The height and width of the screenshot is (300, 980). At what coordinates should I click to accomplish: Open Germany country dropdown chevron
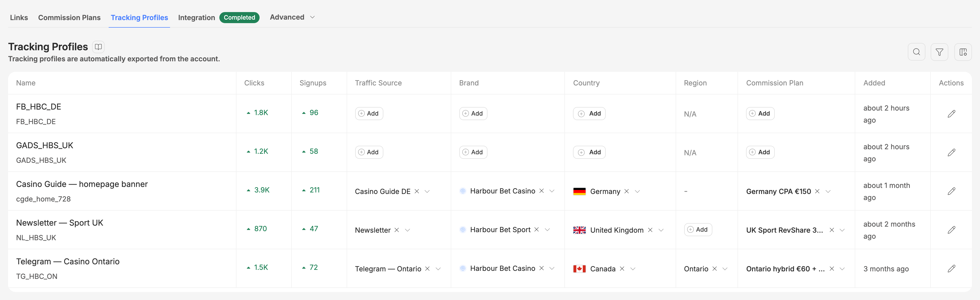638,191
